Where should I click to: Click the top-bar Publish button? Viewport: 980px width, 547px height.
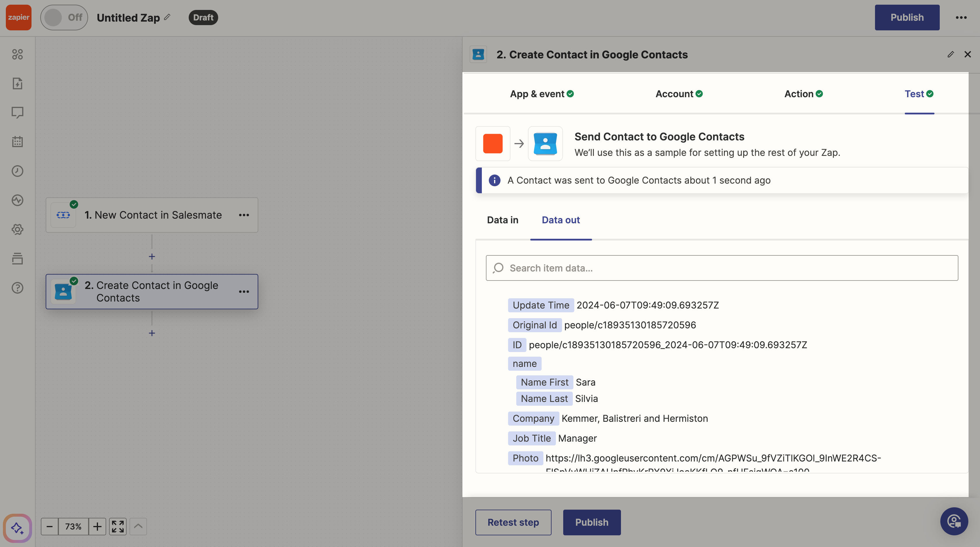click(x=907, y=18)
